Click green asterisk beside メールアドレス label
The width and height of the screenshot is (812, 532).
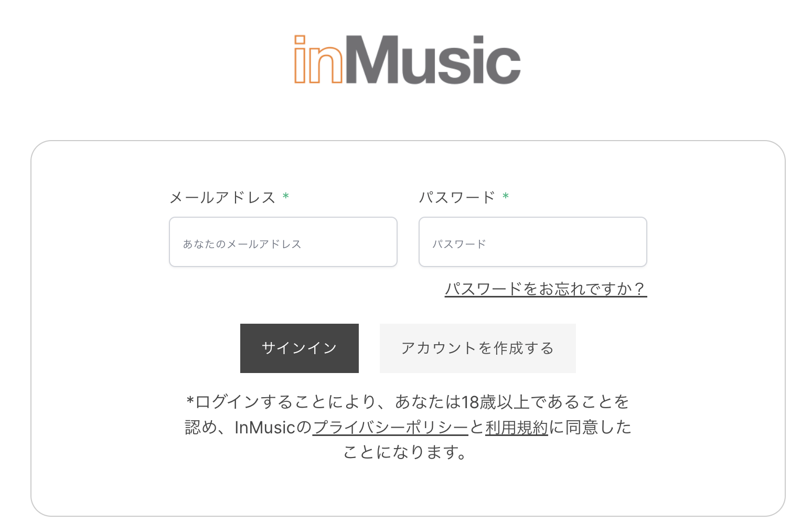coord(286,196)
